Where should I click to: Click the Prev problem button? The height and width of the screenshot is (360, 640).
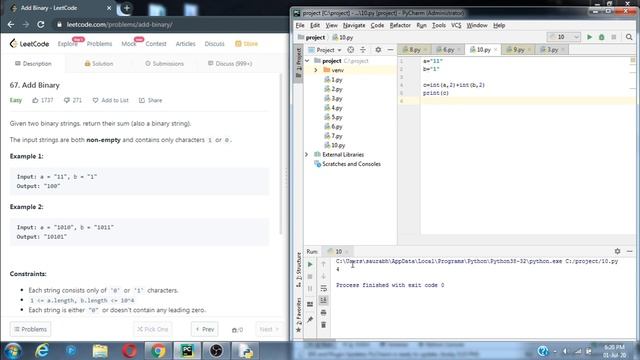click(x=204, y=329)
